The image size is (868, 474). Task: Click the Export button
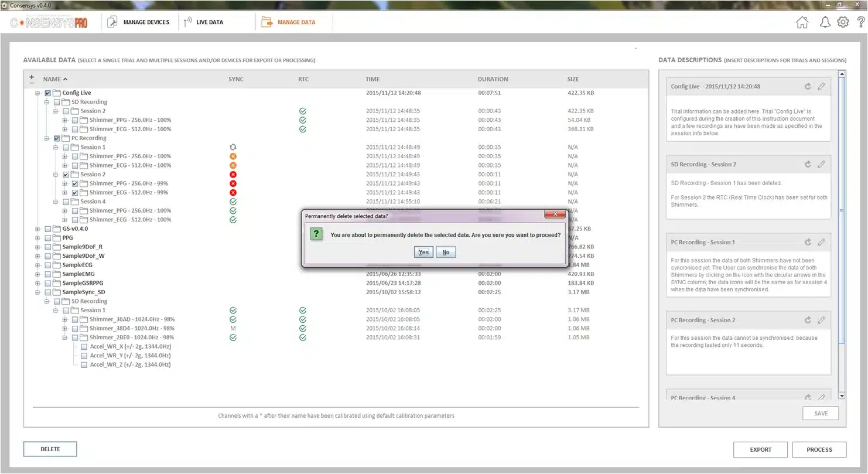[x=760, y=449]
